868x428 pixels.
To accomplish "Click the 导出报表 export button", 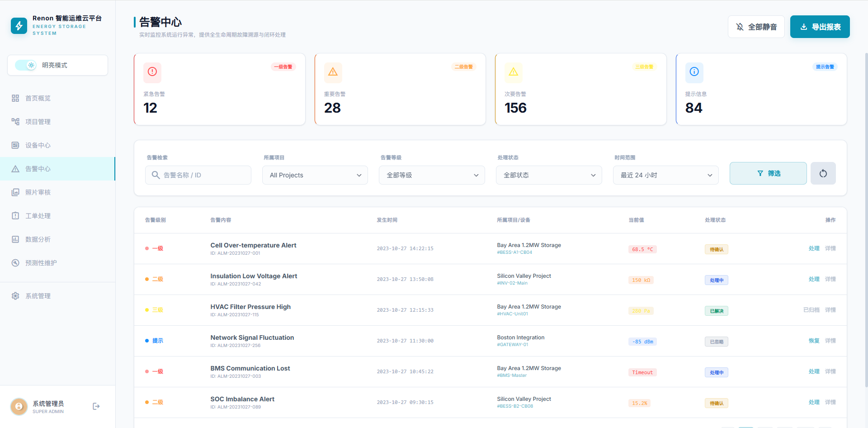I will 820,27.
